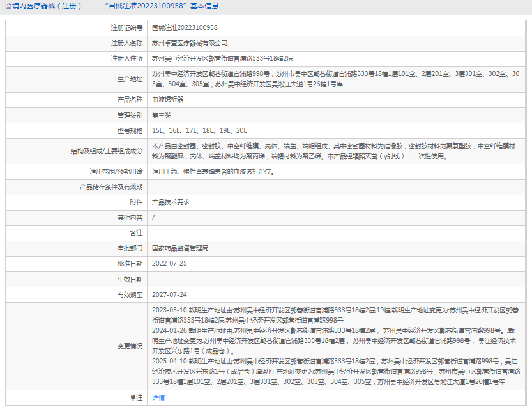Click expiry date 2027-07-24
The width and height of the screenshot is (532, 412).
click(x=169, y=294)
